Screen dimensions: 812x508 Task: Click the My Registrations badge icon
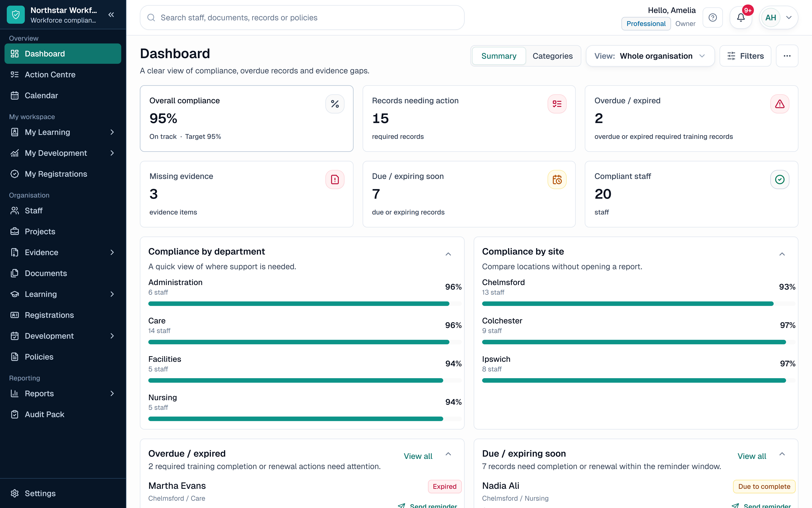point(15,174)
